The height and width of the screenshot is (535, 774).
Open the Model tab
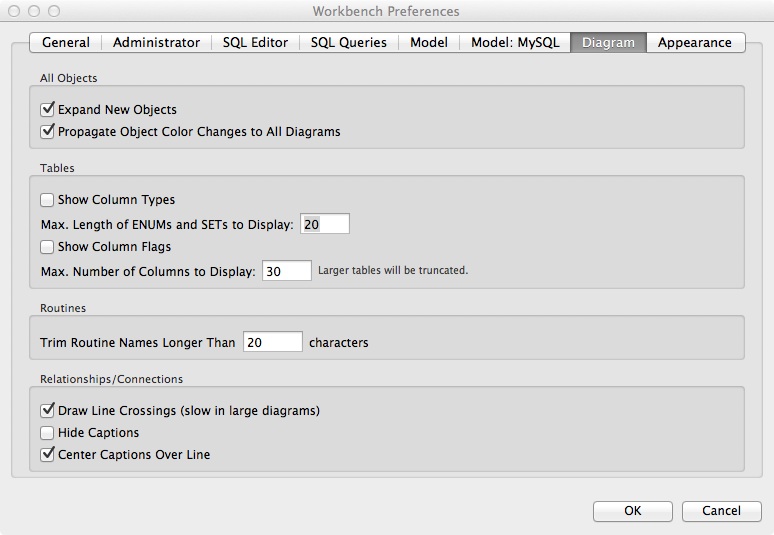(x=429, y=42)
